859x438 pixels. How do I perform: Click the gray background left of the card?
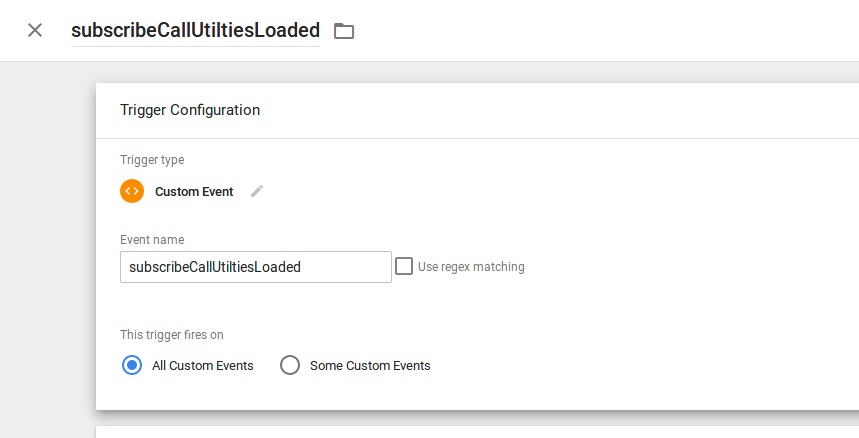coord(48,246)
